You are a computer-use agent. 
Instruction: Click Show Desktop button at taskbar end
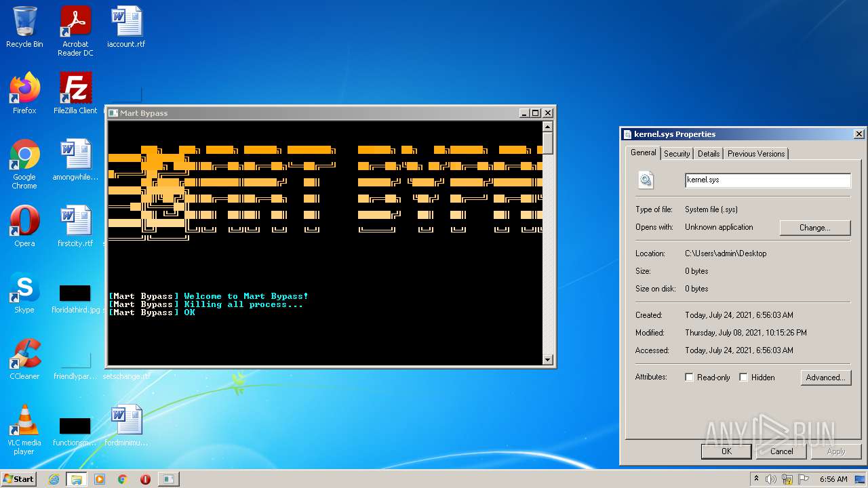[861, 479]
